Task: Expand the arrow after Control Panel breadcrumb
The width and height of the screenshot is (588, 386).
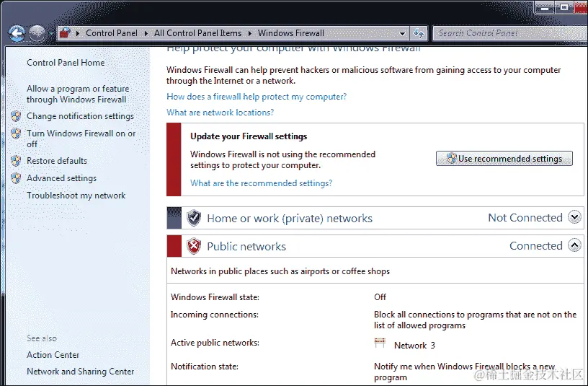Action: [146, 33]
